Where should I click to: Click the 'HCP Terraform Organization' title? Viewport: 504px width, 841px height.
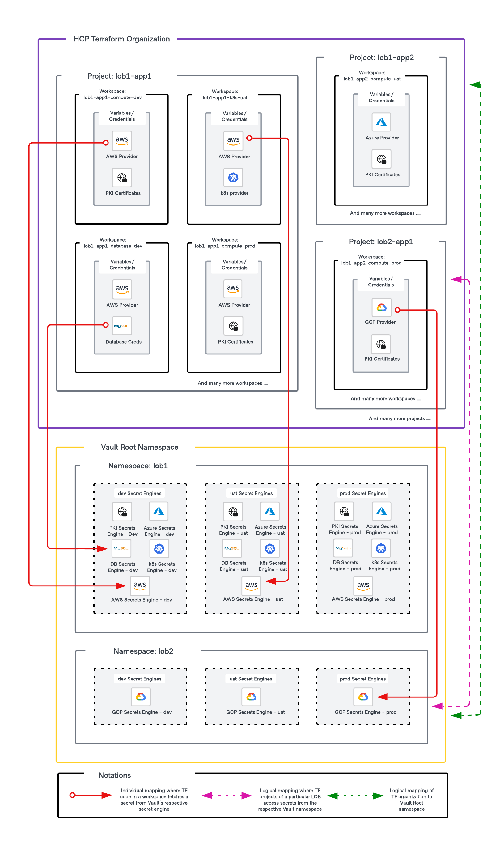pyautogui.click(x=121, y=39)
